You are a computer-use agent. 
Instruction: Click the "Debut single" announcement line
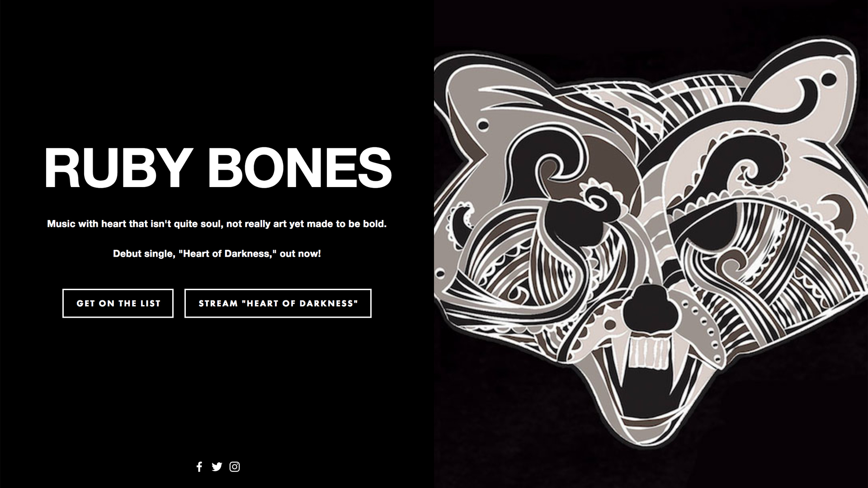pyautogui.click(x=217, y=254)
